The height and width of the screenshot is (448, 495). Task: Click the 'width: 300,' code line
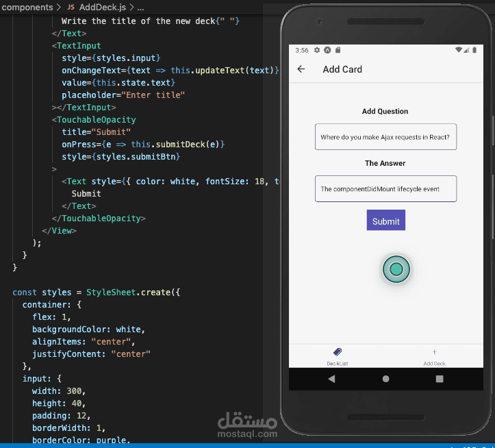pyautogui.click(x=59, y=391)
